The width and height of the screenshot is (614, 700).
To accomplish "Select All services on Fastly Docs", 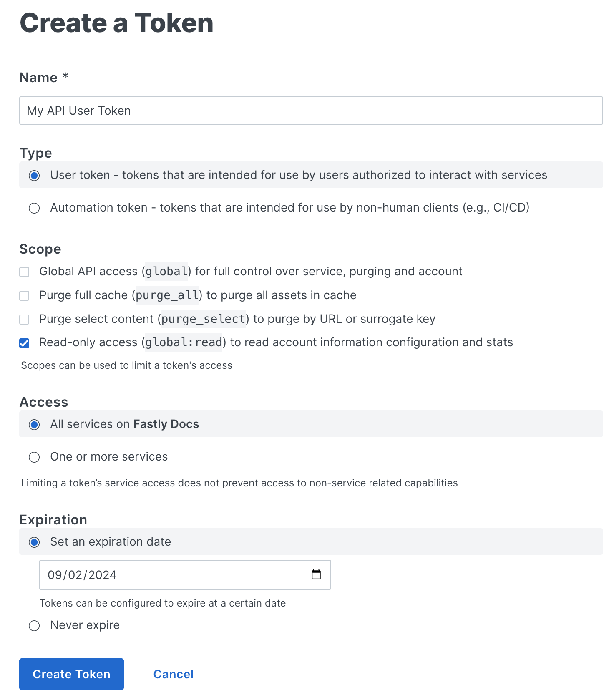I will click(34, 424).
